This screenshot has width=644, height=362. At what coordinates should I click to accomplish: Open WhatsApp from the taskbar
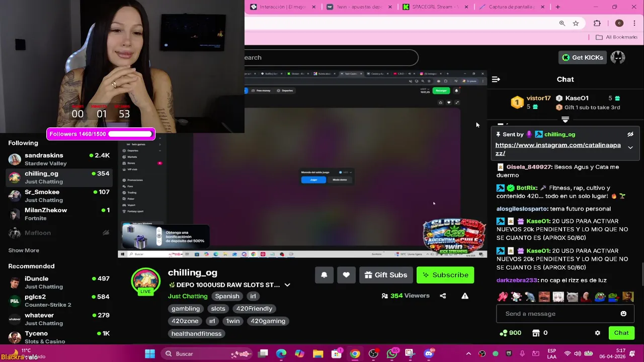coord(391,354)
